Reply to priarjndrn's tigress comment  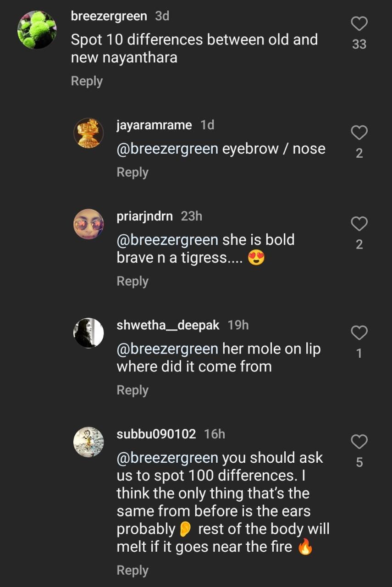pyautogui.click(x=133, y=281)
